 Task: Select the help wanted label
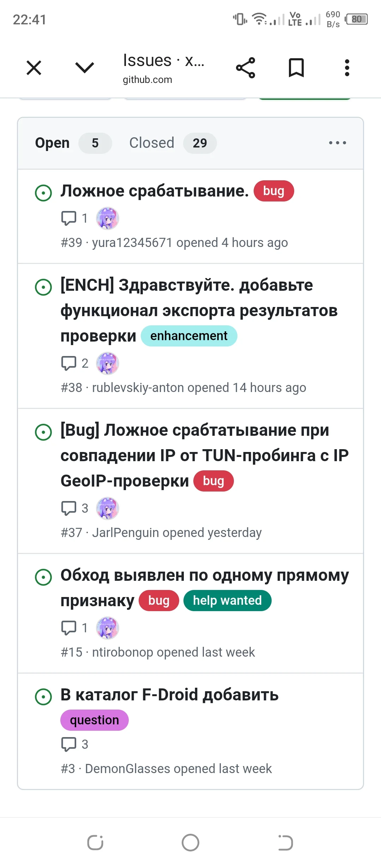227,601
